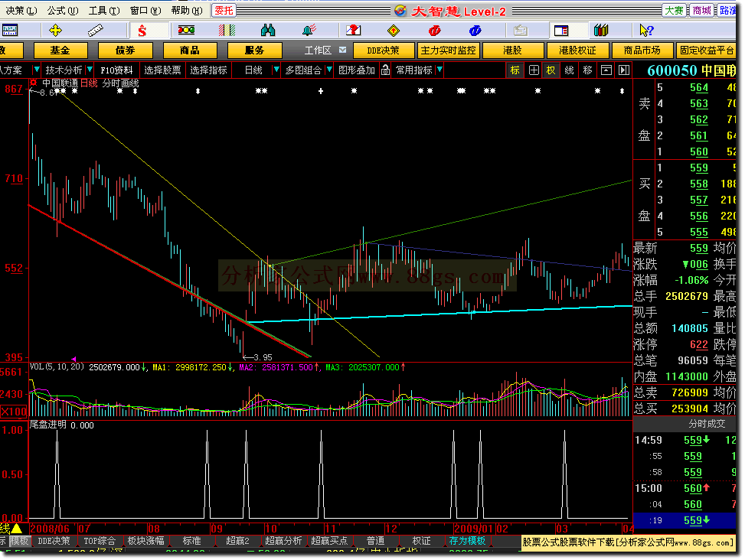Image resolution: width=745 pixels, height=560 pixels.
Task: Click the 大赛 button at top right
Action: click(674, 11)
